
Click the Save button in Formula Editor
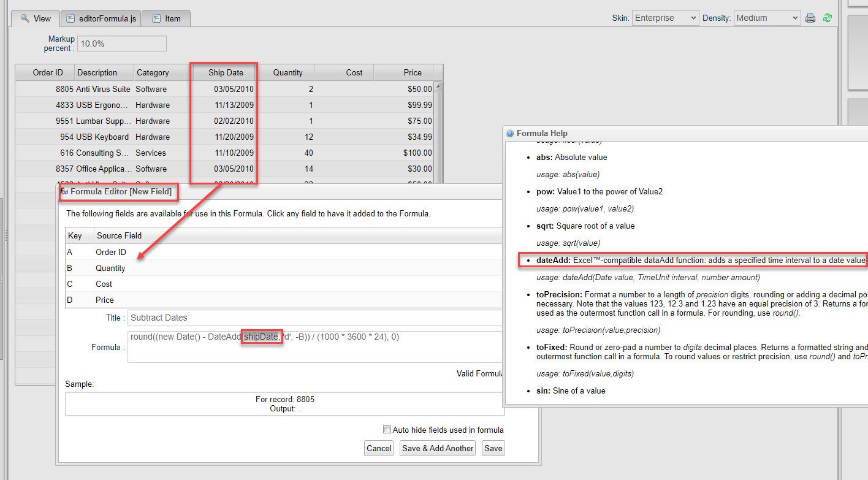(x=493, y=448)
